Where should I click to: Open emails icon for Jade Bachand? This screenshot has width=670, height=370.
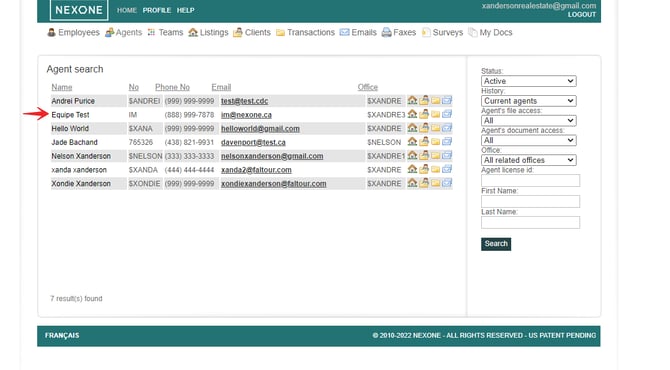[x=447, y=141]
